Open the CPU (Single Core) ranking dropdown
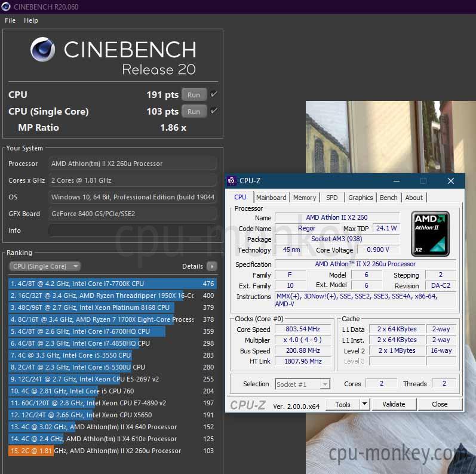476x474 pixels. pos(45,266)
